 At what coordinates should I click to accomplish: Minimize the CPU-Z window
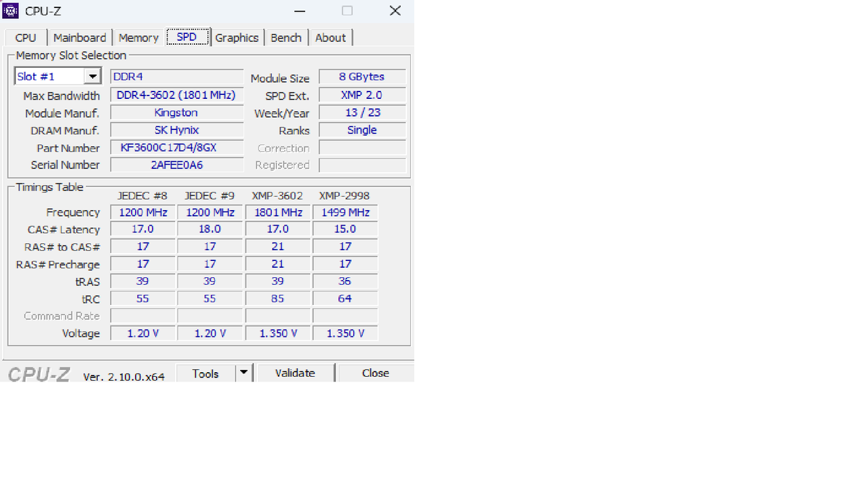pos(300,10)
